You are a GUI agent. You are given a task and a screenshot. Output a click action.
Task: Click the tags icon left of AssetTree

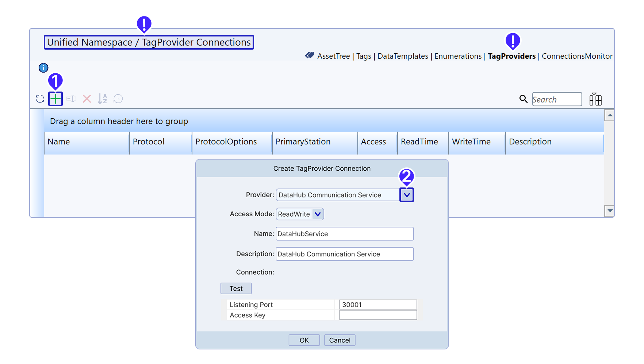pos(310,55)
